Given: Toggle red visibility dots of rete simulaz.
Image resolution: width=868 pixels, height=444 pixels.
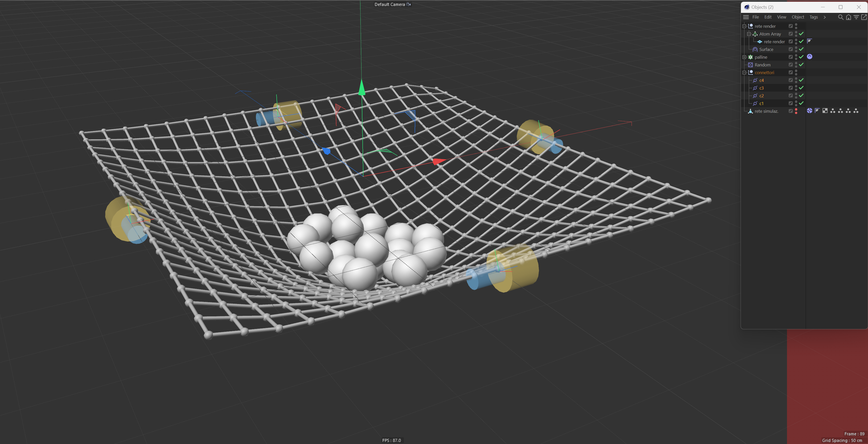Looking at the screenshot, I should [x=796, y=111].
